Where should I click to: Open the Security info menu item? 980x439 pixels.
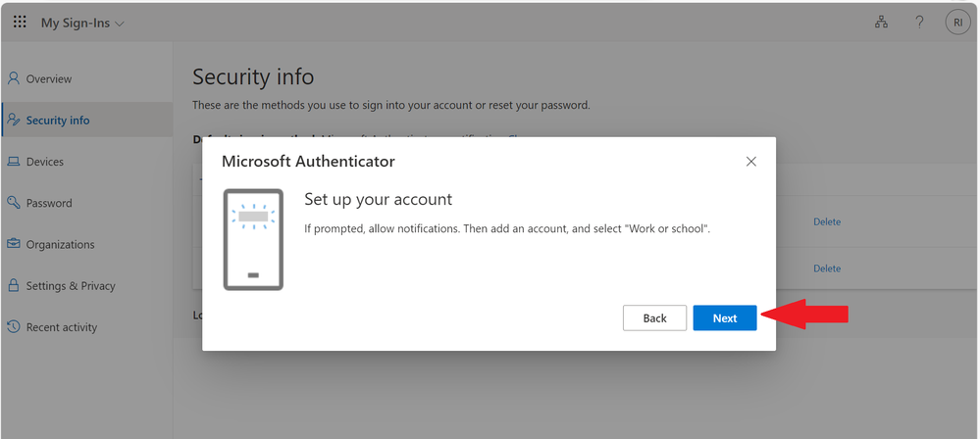pyautogui.click(x=58, y=121)
